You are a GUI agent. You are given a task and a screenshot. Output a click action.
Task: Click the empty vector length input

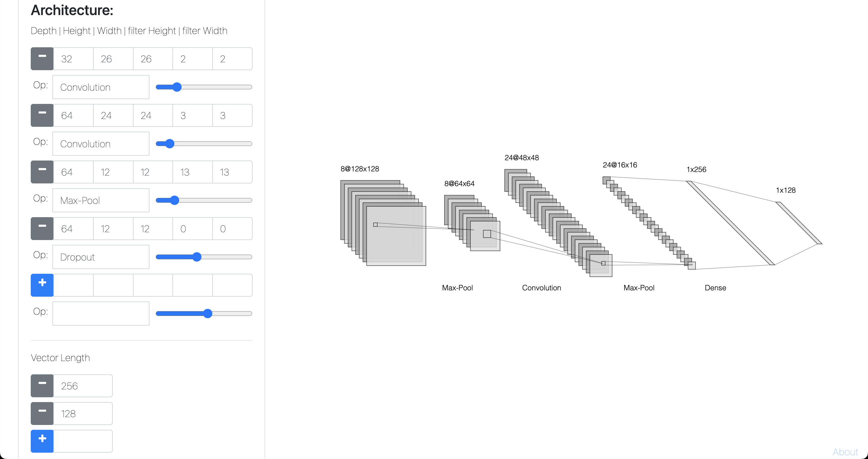[x=83, y=441]
